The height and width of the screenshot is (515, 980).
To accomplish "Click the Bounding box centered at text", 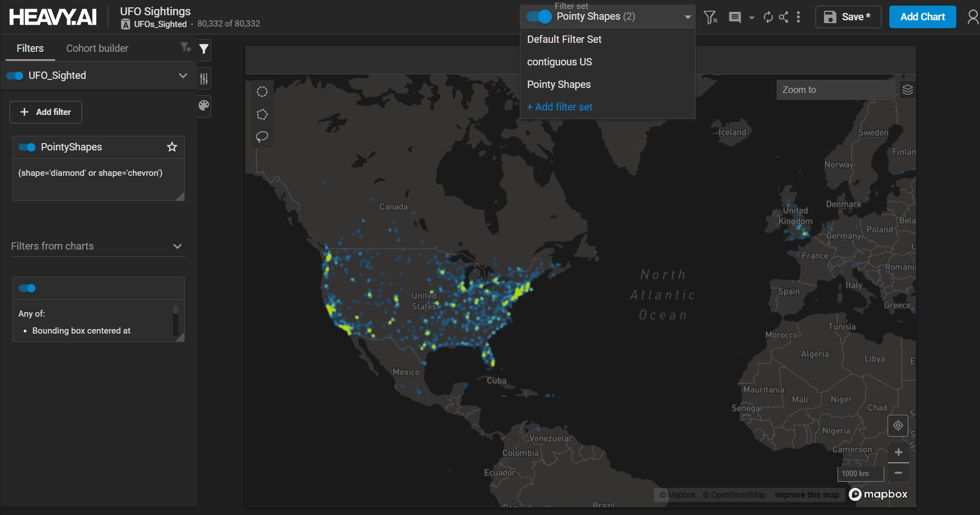I will (x=81, y=331).
